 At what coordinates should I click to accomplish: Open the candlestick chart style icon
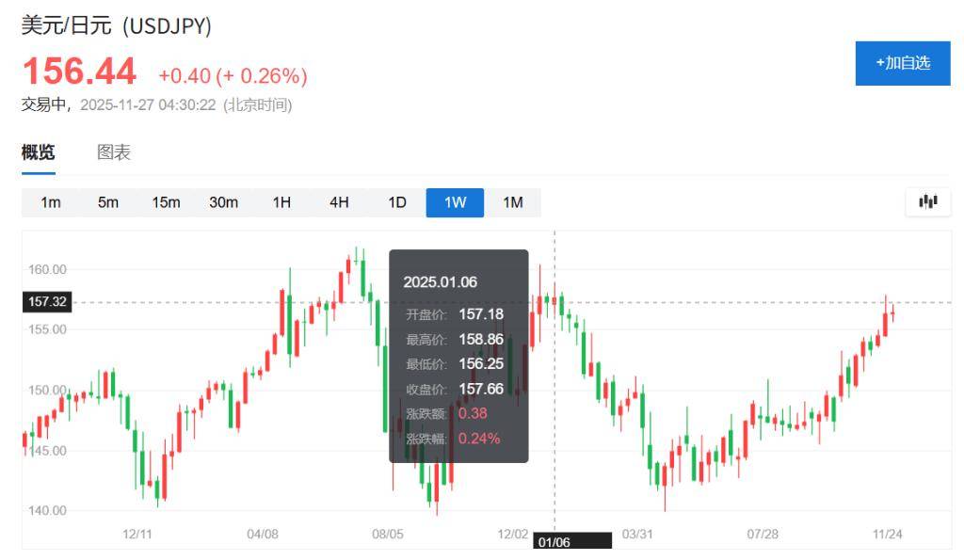pos(927,201)
